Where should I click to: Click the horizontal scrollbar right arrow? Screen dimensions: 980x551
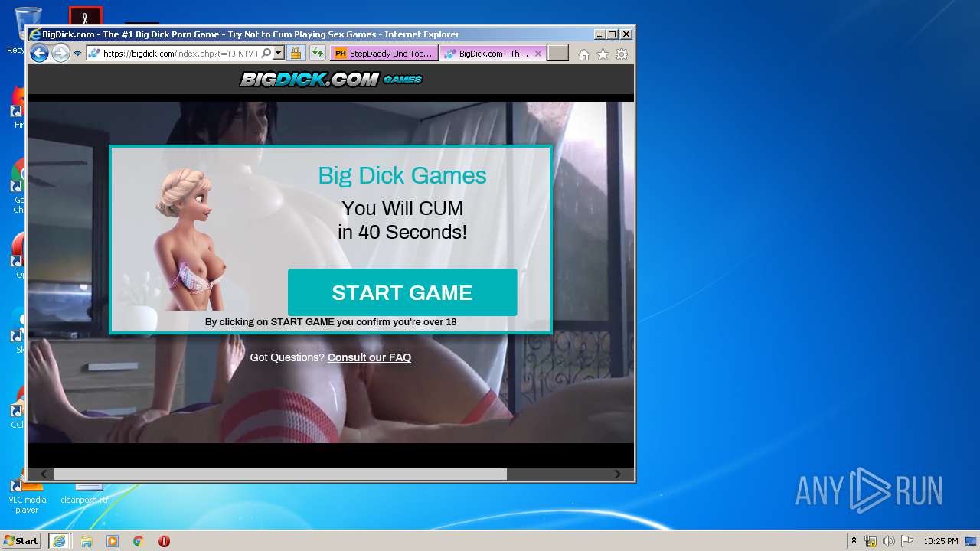click(x=617, y=474)
